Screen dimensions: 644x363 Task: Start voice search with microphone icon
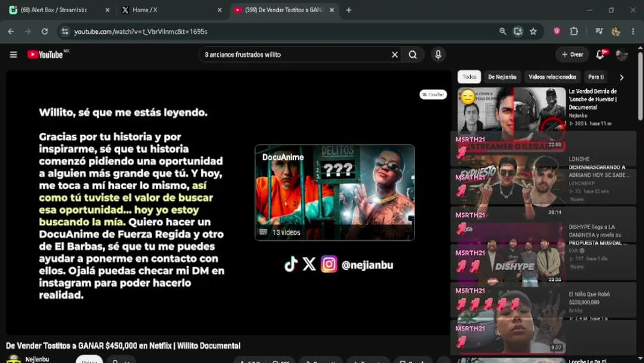tap(438, 54)
